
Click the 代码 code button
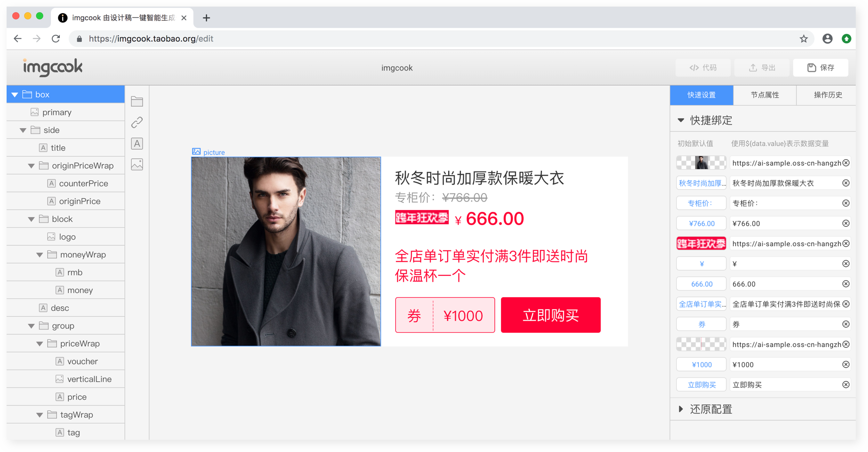coord(703,68)
